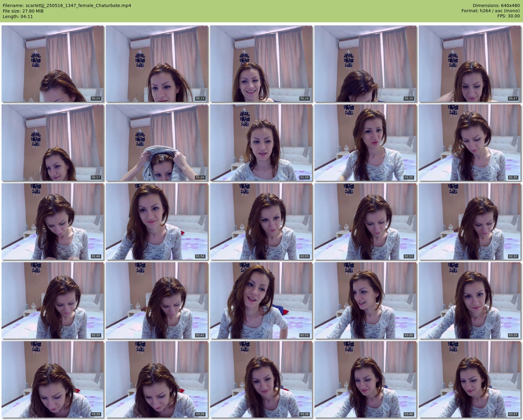Click the frame labeled 03:10
This screenshot has width=523, height=420.
click(x=470, y=300)
